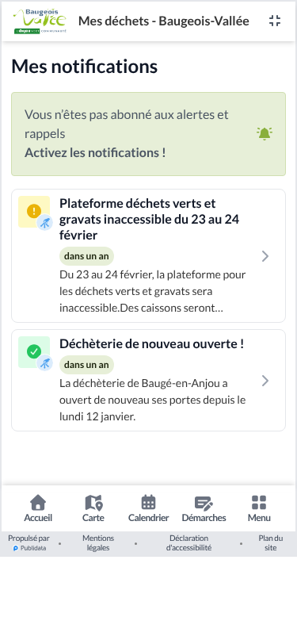This screenshot has width=297, height=644.
Task: Click the yellow warning alert icon
Action: coord(34,212)
